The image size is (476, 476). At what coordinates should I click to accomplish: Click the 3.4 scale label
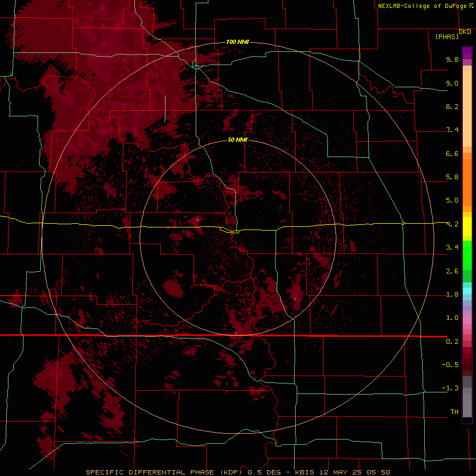click(452, 248)
